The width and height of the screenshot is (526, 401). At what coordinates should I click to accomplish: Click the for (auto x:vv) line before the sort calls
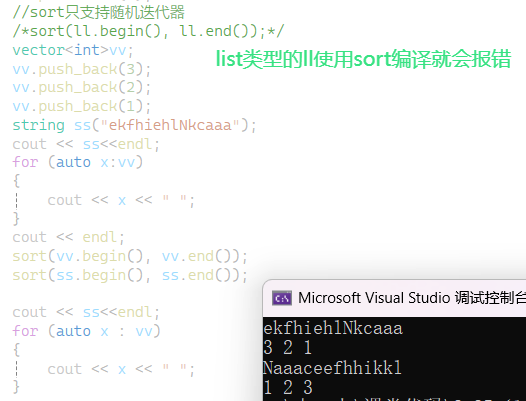tap(78, 162)
